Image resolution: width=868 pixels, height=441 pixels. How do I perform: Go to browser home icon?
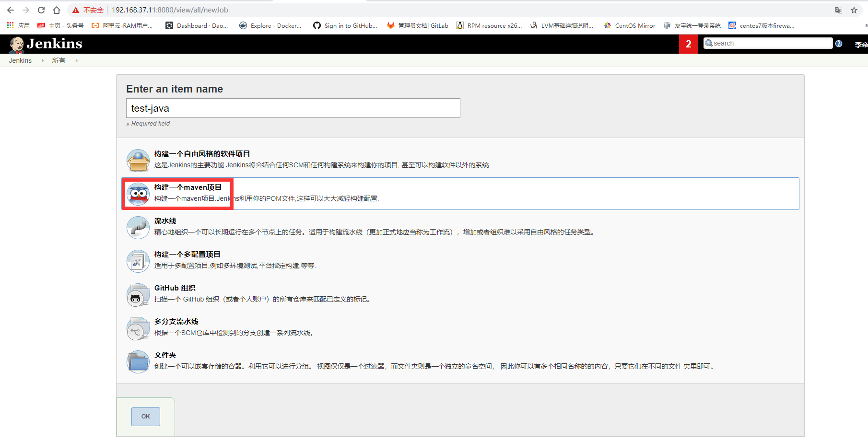point(57,10)
